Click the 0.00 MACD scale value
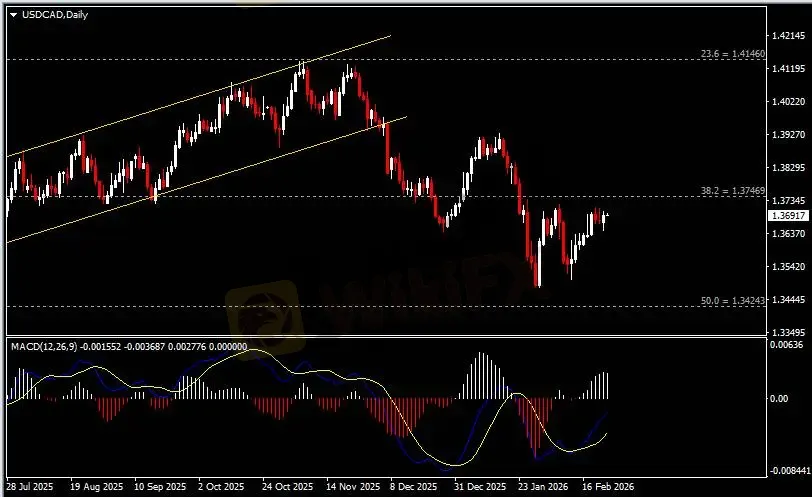Viewport: 812px width, 497px height. coord(779,399)
